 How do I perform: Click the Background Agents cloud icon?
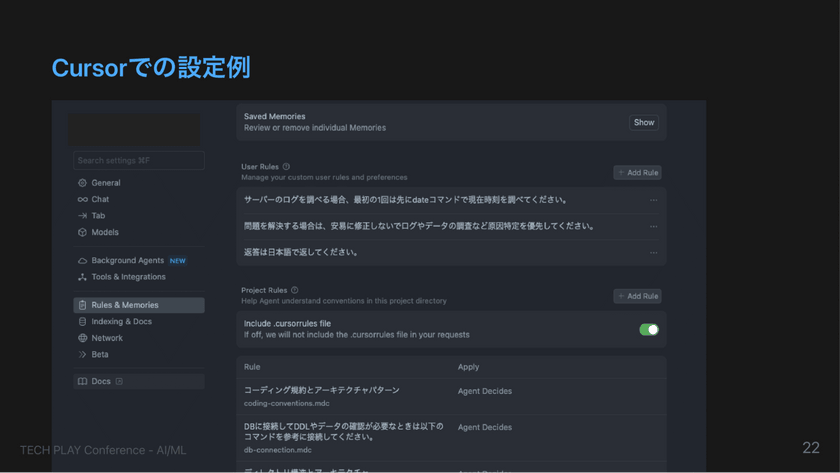[82, 261]
